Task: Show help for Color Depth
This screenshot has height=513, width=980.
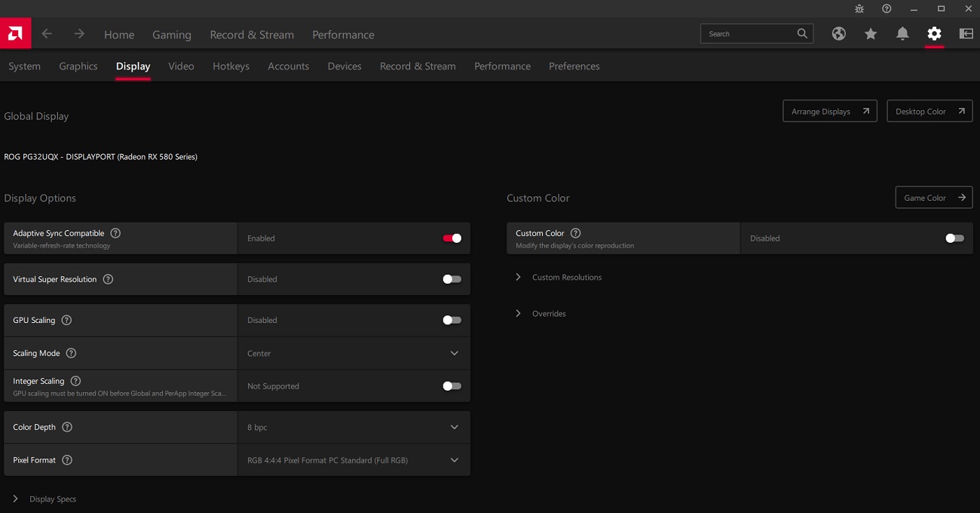Action: point(67,427)
